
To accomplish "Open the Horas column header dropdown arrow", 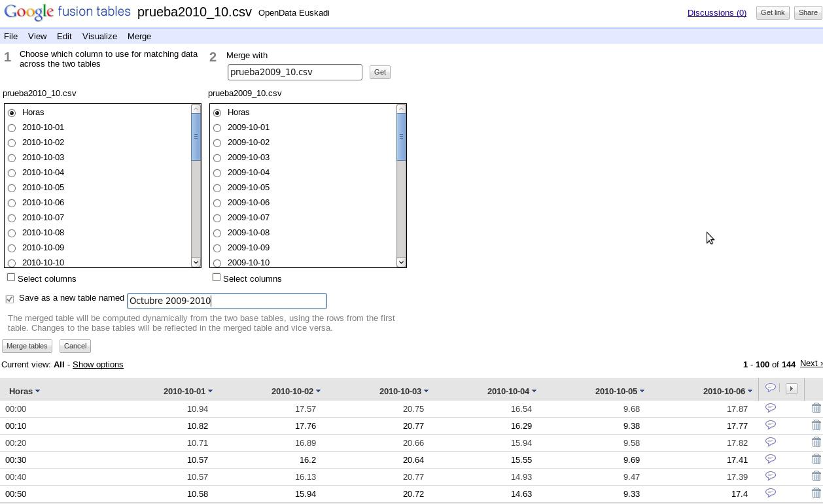I will pos(37,392).
